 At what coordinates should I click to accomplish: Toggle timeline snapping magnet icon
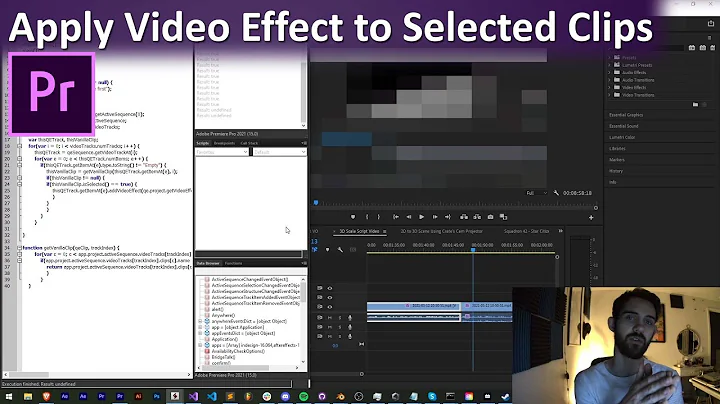tap(315, 249)
